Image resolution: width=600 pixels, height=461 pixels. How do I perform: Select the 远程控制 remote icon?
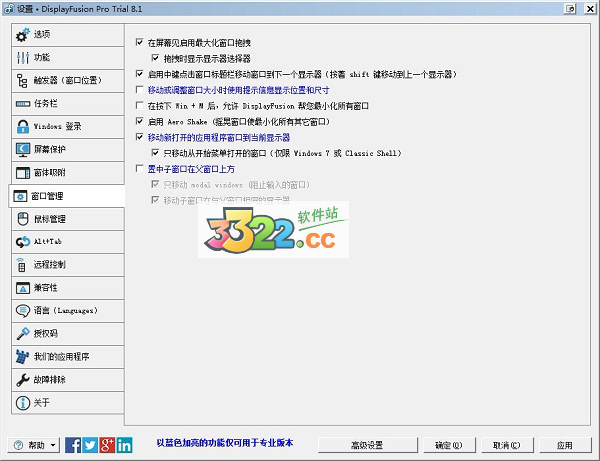[x=21, y=264]
